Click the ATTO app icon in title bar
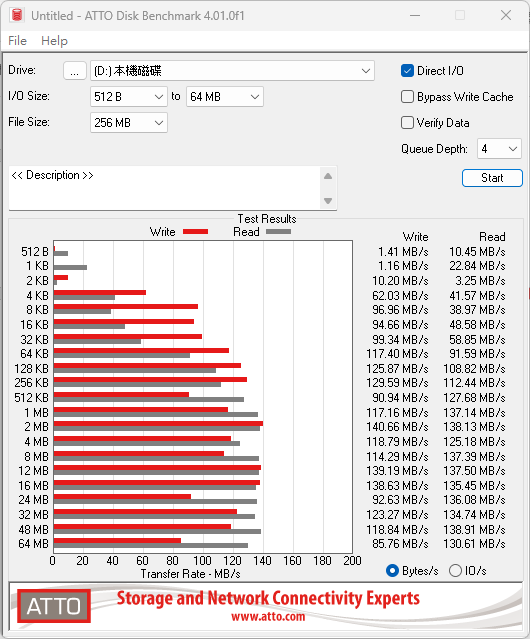This screenshot has width=530, height=639. coord(17,15)
